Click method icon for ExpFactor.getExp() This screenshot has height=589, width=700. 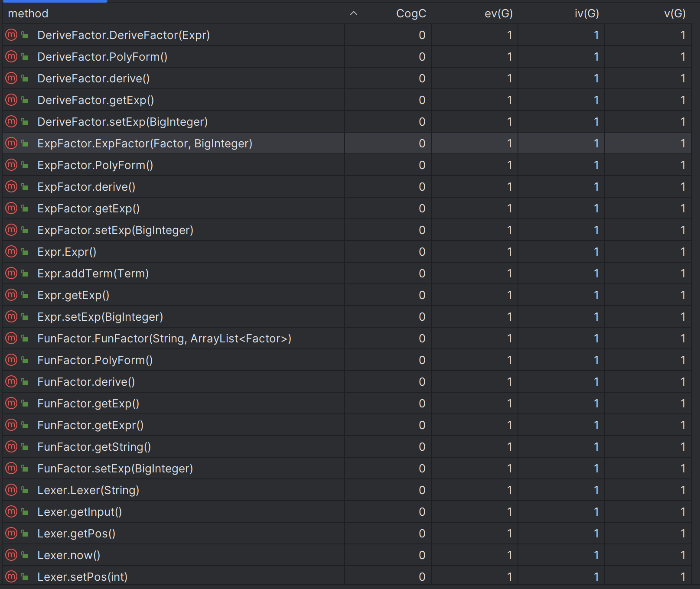tap(11, 208)
